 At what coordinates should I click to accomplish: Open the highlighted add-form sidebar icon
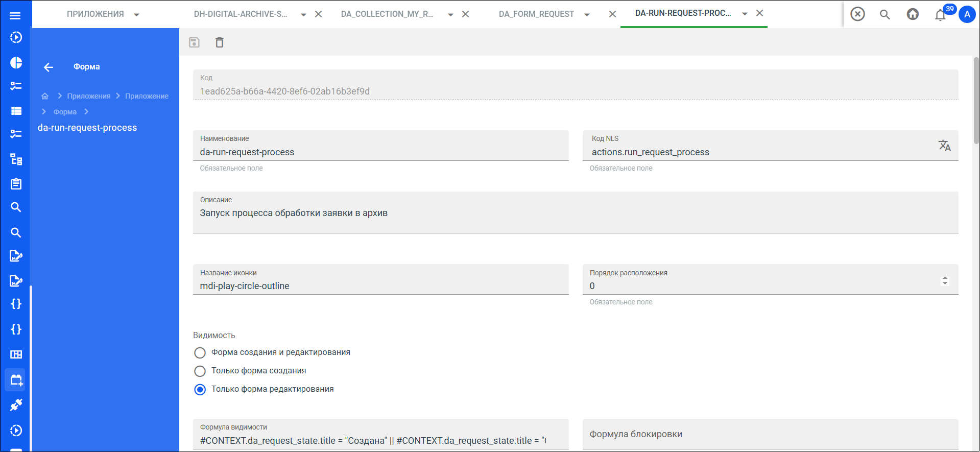(16, 380)
